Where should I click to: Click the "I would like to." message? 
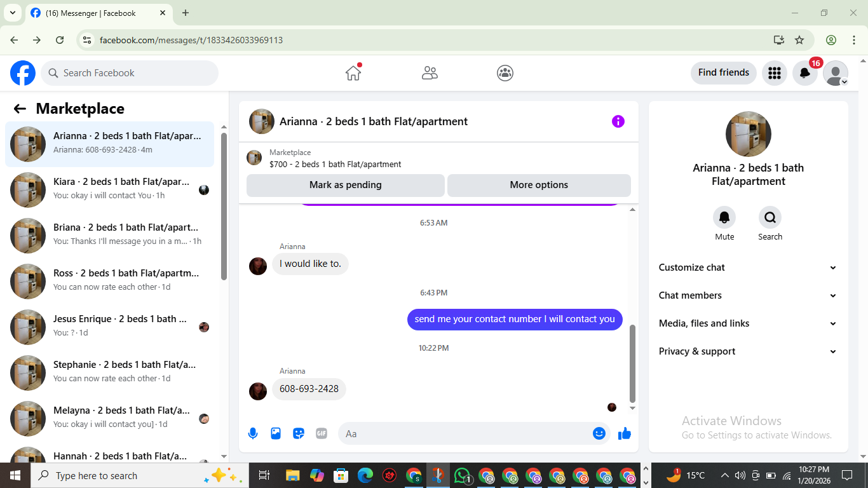310,264
